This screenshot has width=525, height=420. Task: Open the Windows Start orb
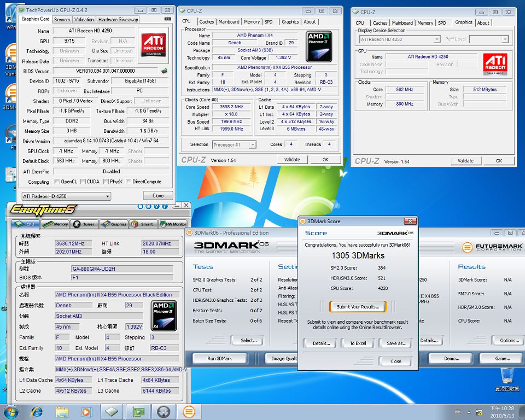click(x=10, y=412)
